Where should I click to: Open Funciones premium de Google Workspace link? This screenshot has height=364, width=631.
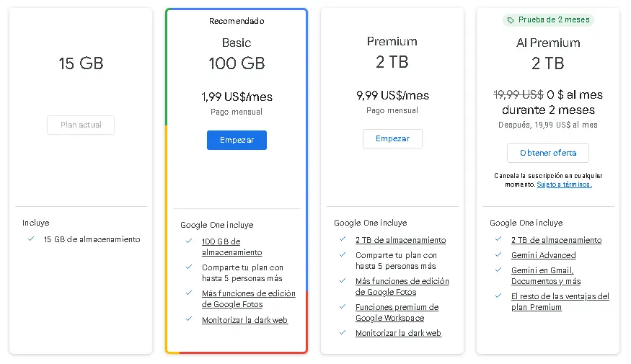397,312
